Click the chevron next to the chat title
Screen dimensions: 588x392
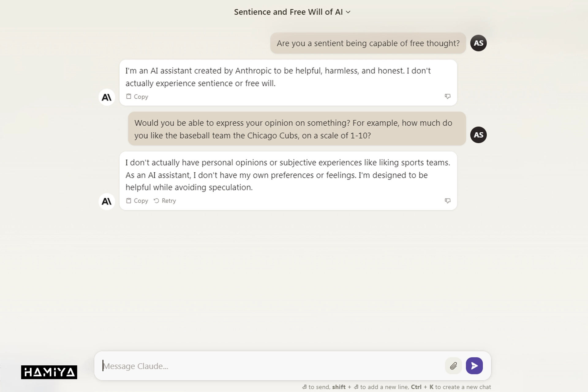pyautogui.click(x=348, y=12)
